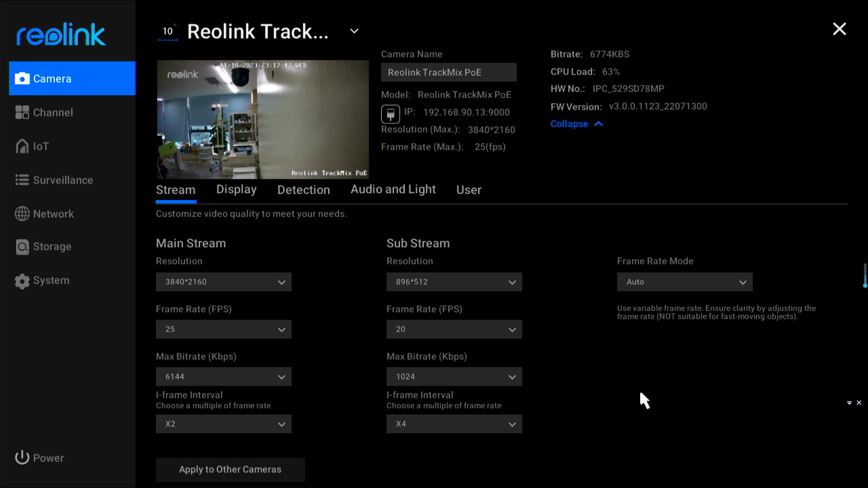
Task: Edit the Camera Name field
Action: [x=449, y=72]
